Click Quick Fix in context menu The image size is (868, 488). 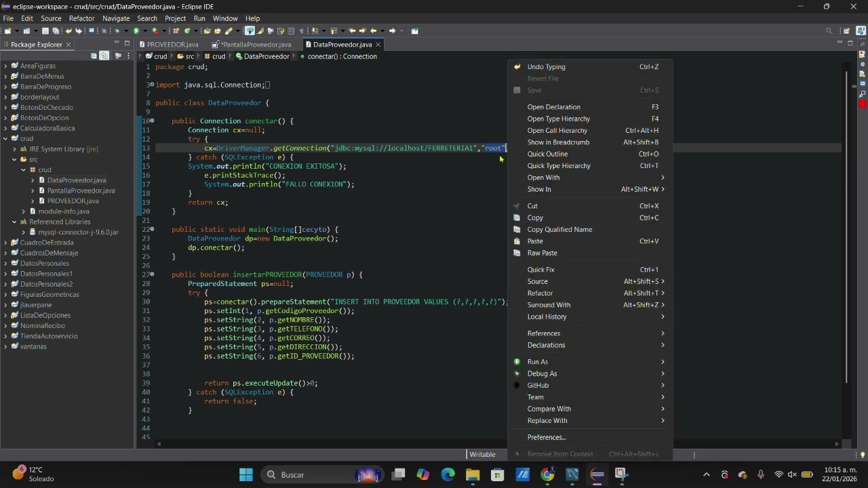click(x=590, y=270)
